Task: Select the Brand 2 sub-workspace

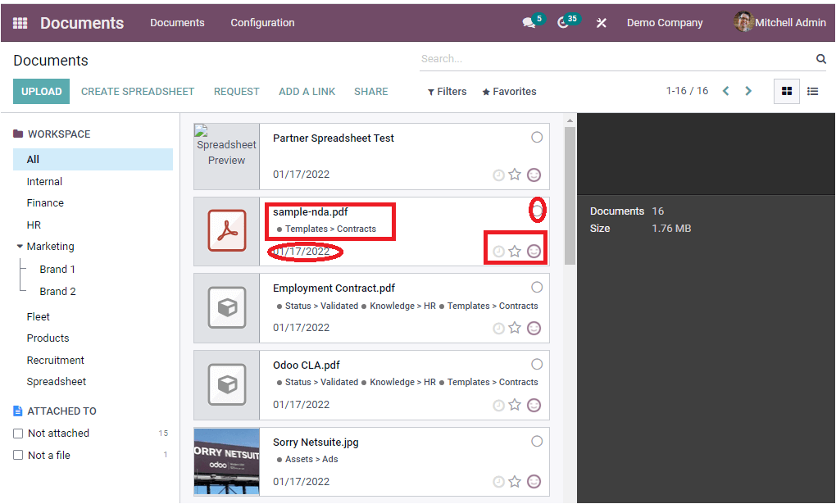Action: (57, 291)
